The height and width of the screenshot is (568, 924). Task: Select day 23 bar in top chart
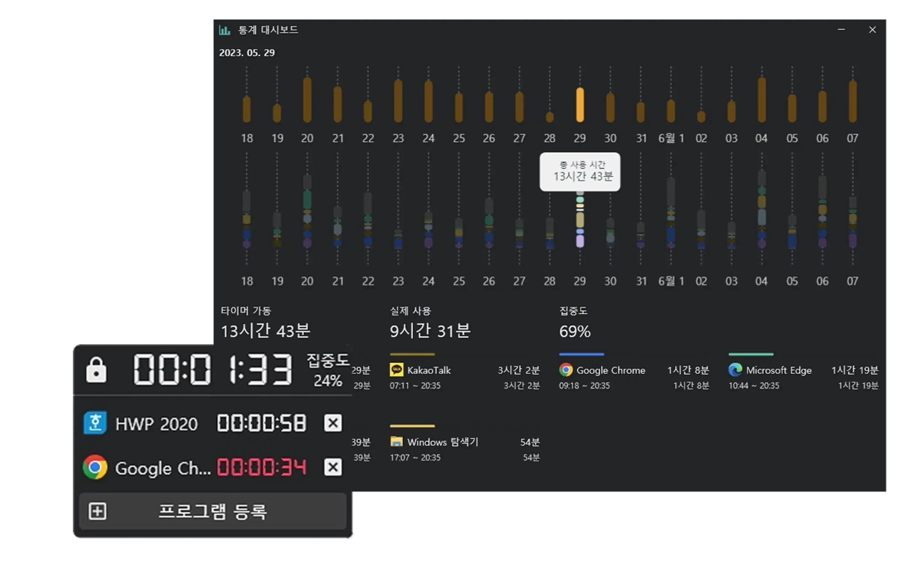click(x=398, y=101)
